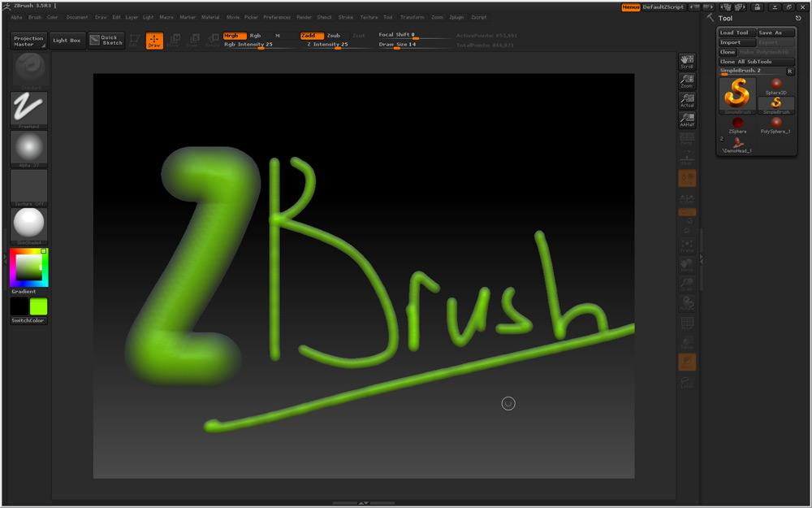Open the Stroke menu
Viewport: 812px width, 508px height.
point(345,17)
